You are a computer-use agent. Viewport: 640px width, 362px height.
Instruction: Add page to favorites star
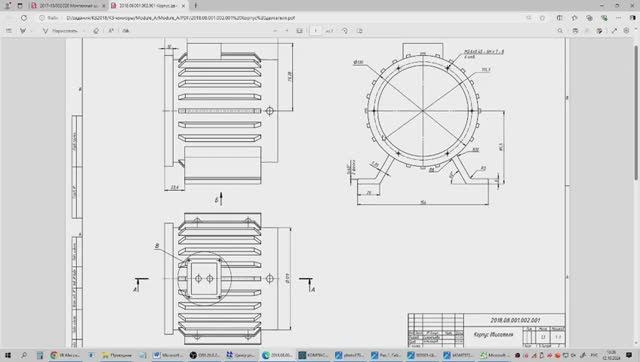point(542,18)
